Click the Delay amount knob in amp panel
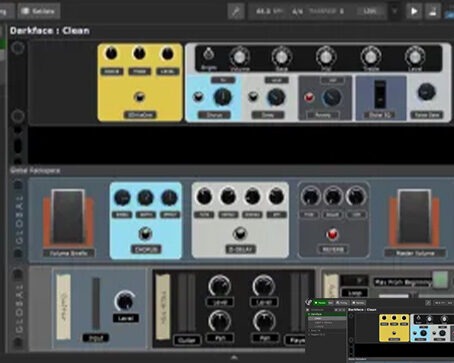Screen dimensions: 454x363 276,97
